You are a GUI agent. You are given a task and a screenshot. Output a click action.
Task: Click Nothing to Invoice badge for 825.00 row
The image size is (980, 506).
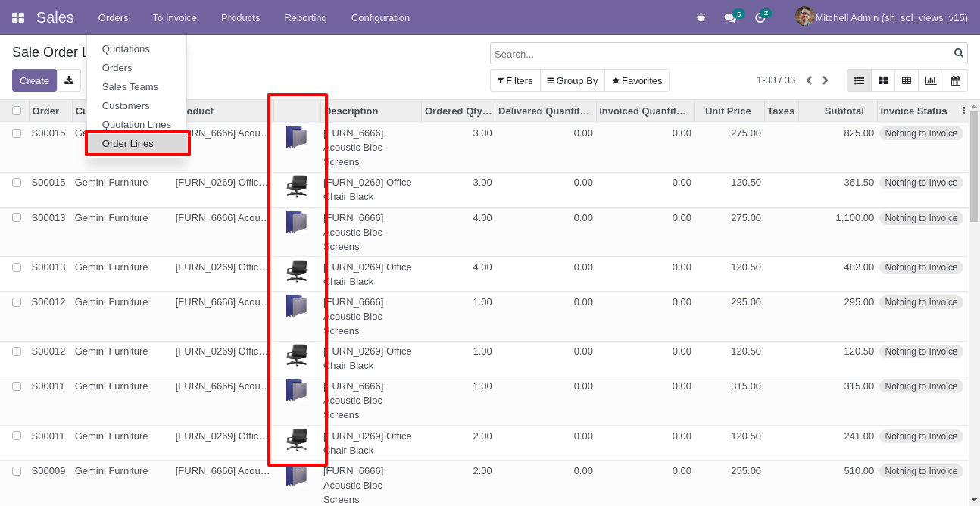(921, 133)
